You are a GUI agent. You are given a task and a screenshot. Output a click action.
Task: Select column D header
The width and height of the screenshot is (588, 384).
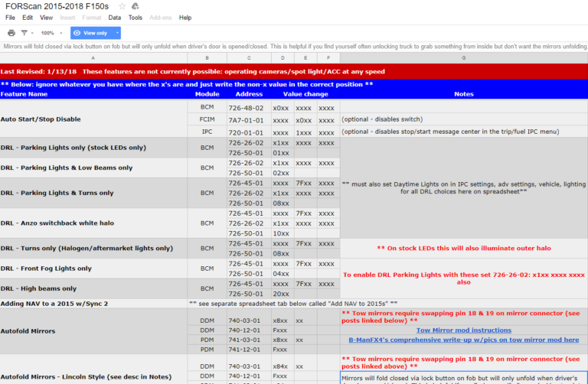283,58
